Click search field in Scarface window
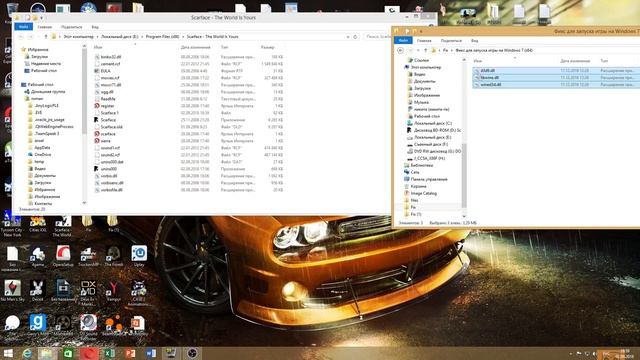The width and height of the screenshot is (640, 360). pyautogui.click(x=377, y=37)
